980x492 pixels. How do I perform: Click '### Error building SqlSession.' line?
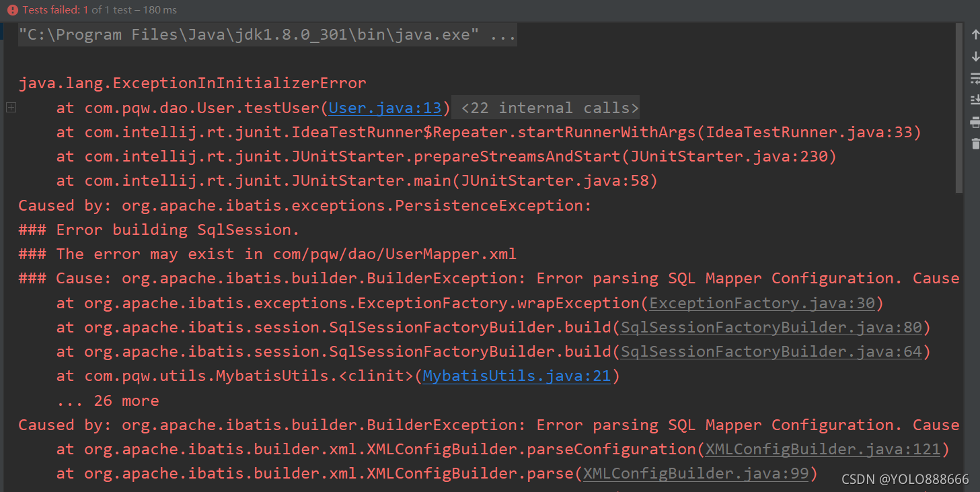click(x=159, y=230)
